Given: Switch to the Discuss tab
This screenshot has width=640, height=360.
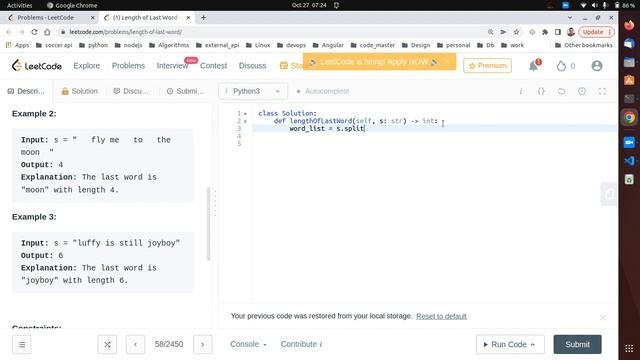Looking at the screenshot, I should (x=131, y=91).
